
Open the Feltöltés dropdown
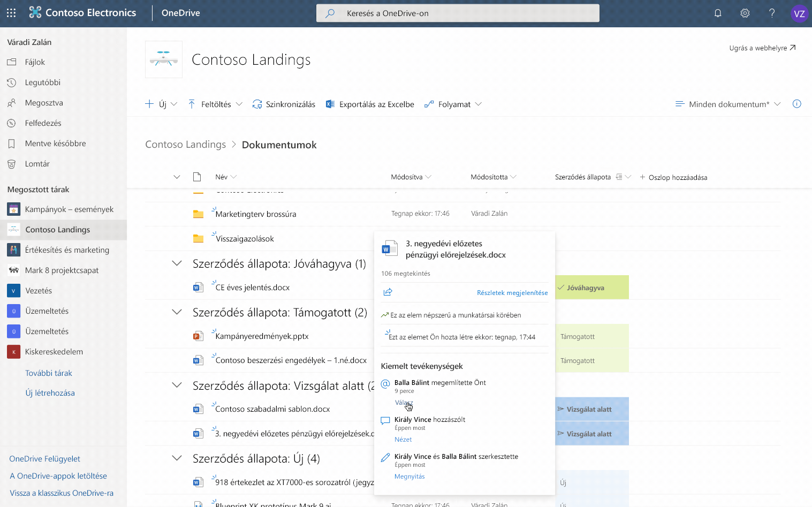click(x=215, y=104)
